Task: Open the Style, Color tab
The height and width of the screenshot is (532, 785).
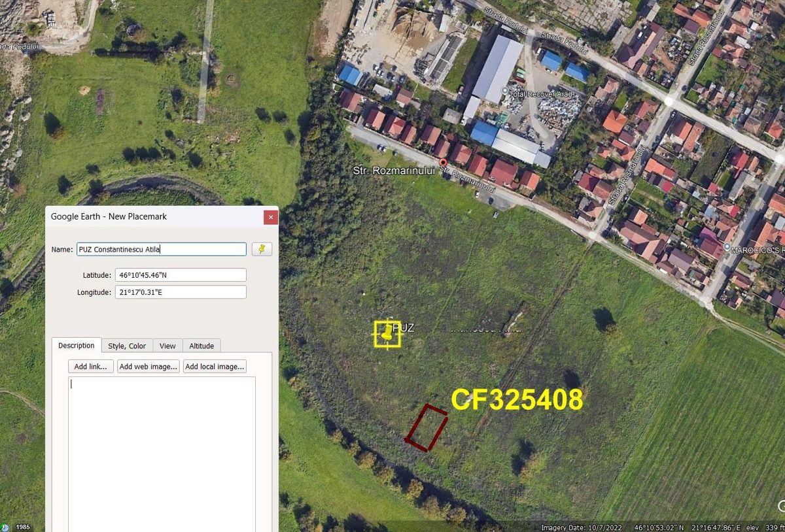Action: tap(127, 346)
